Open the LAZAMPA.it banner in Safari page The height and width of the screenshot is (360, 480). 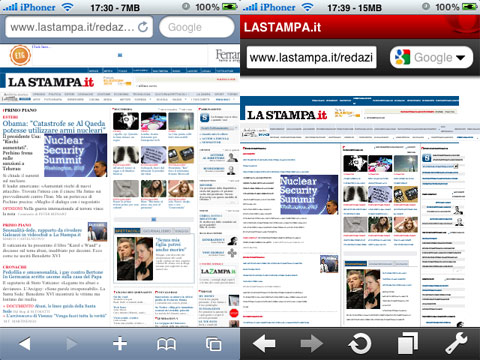click(x=218, y=272)
